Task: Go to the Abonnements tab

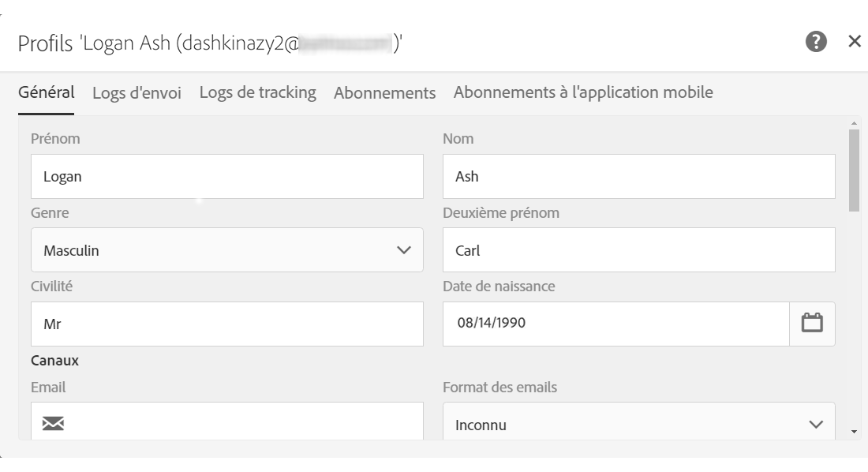Action: pos(384,93)
